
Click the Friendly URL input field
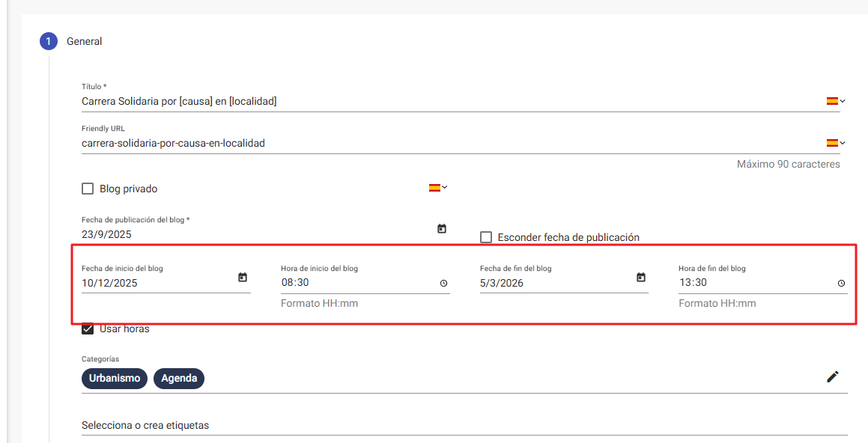449,143
